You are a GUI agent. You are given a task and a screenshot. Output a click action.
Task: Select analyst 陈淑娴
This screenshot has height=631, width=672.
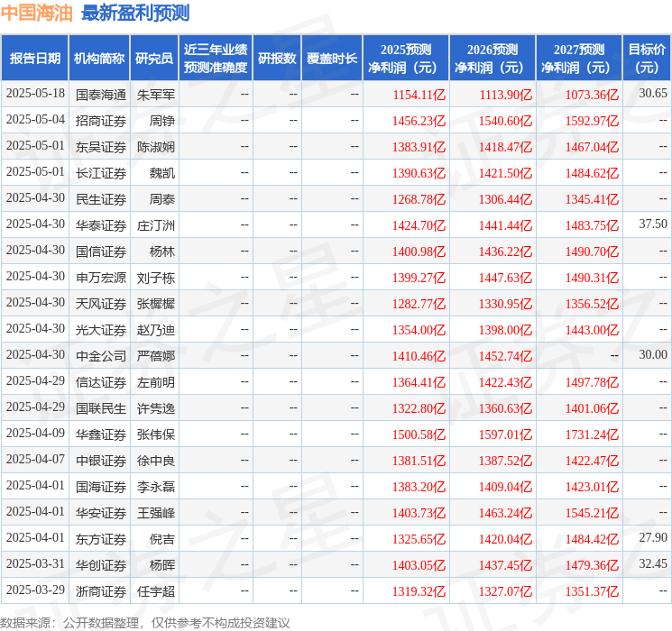(156, 147)
